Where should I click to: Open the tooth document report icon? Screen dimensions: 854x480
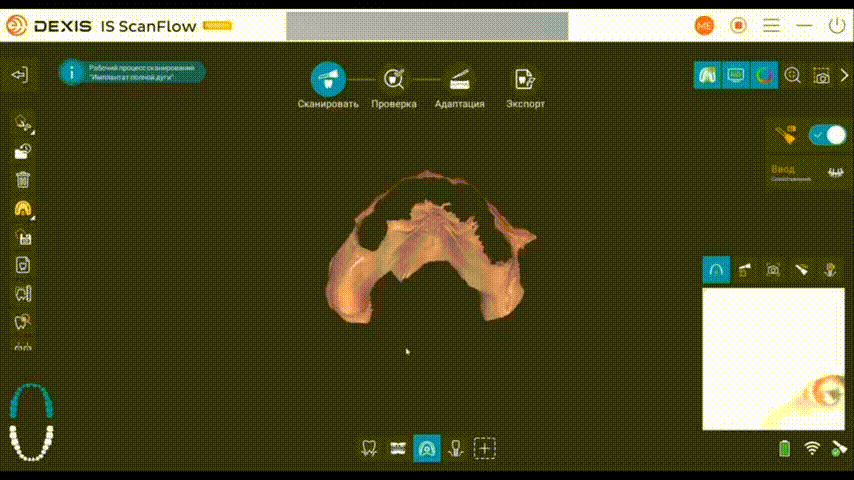(x=23, y=265)
